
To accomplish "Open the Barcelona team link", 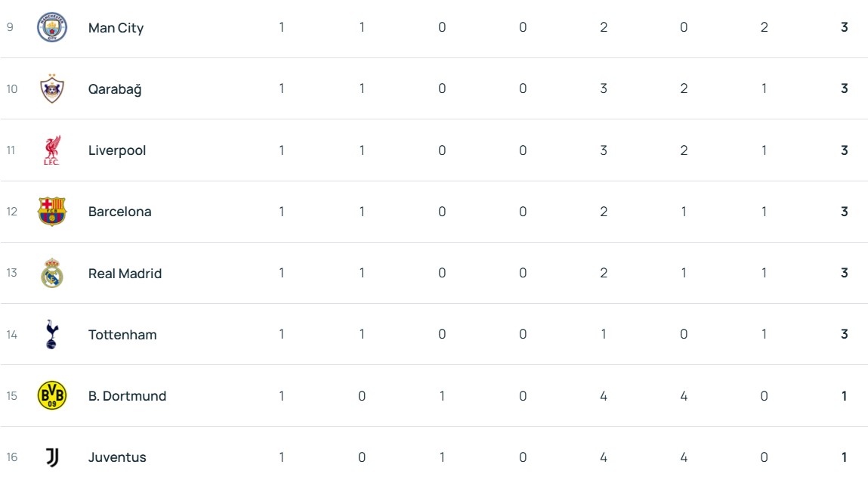I will [x=119, y=212].
